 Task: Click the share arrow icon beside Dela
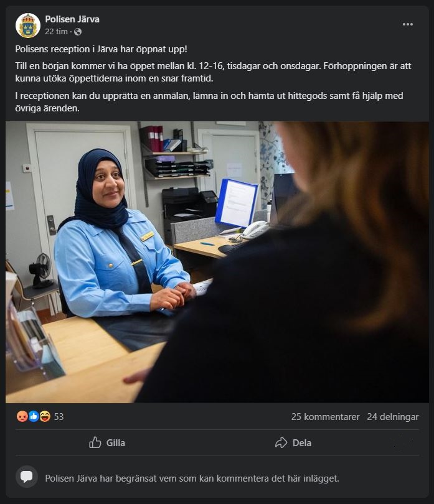click(x=281, y=442)
